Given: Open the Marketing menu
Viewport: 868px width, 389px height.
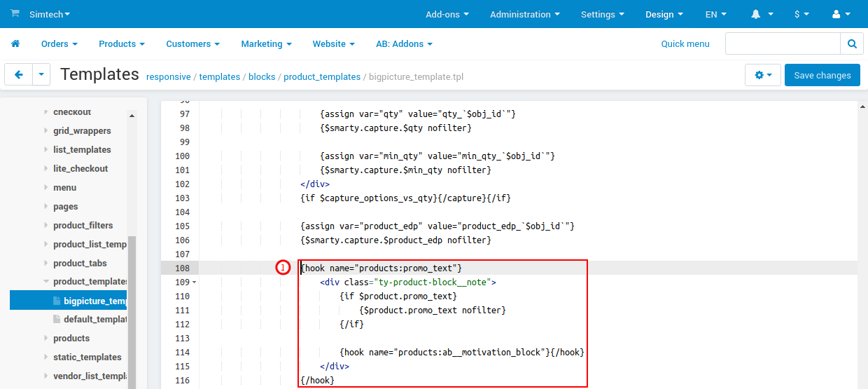Looking at the screenshot, I should (267, 43).
